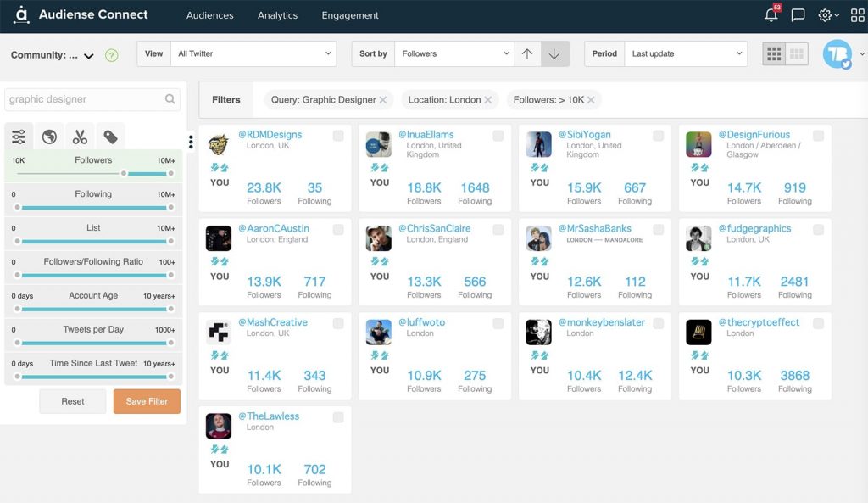Open the globe location filter tab
Viewport: 868px width, 503px height.
click(49, 137)
